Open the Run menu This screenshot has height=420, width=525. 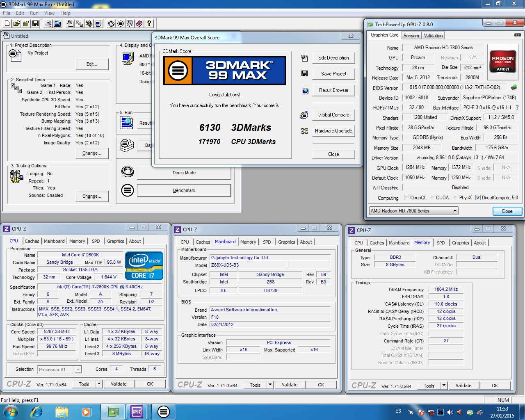click(x=34, y=13)
